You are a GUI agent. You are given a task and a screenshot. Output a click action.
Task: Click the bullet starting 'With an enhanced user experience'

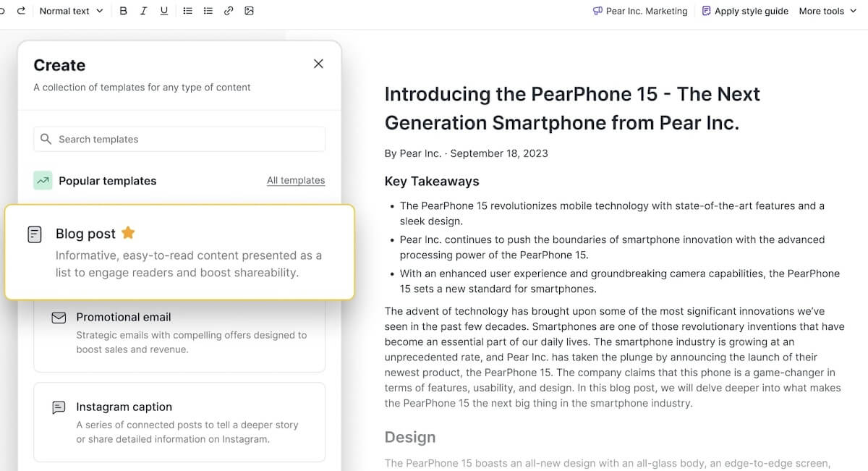coord(620,281)
